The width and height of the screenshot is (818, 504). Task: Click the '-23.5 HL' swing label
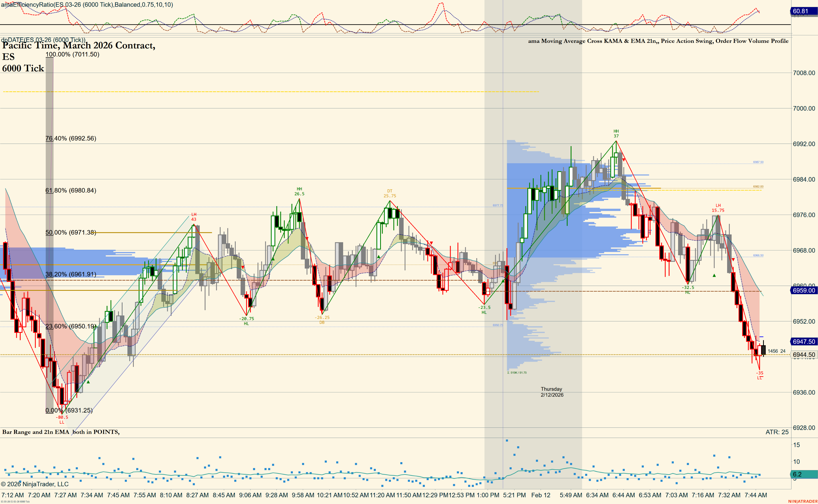(x=484, y=310)
